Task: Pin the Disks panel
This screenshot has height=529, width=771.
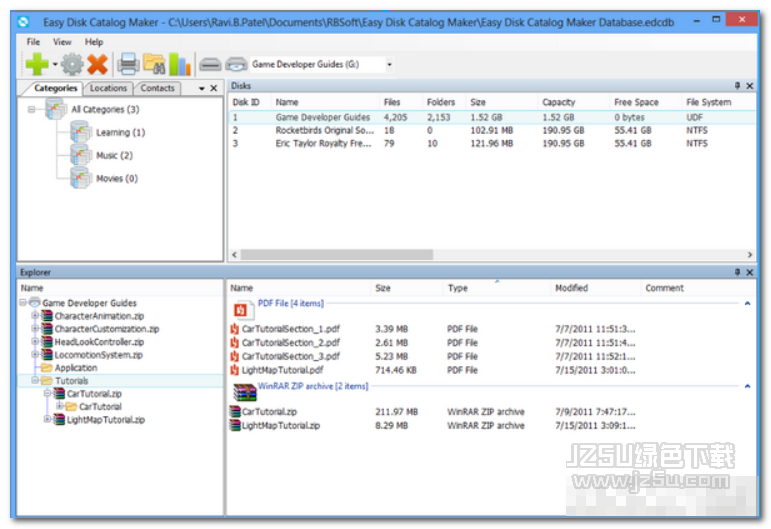Action: click(737, 86)
